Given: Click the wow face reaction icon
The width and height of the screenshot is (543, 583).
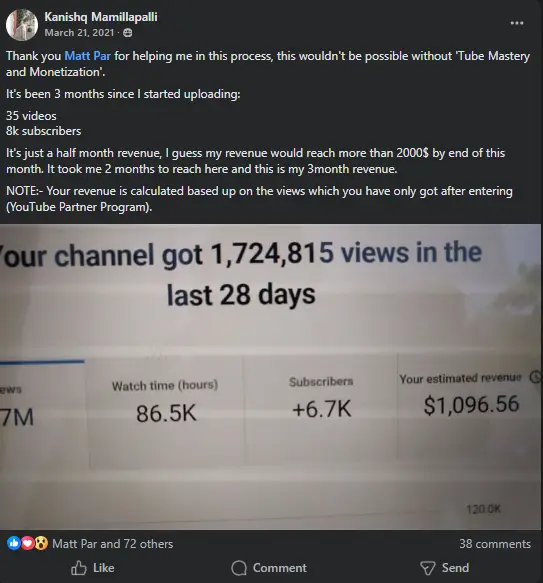Looking at the screenshot, I should point(41,543).
